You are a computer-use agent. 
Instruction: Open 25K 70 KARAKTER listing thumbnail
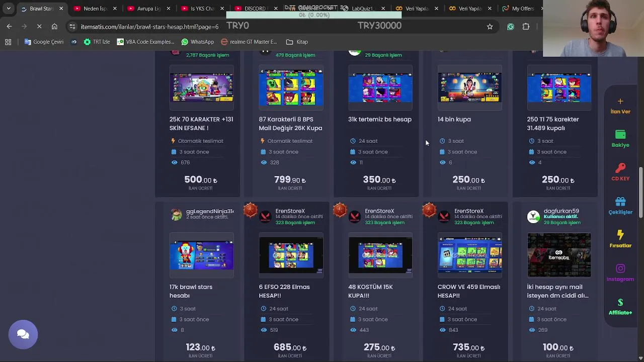(201, 88)
